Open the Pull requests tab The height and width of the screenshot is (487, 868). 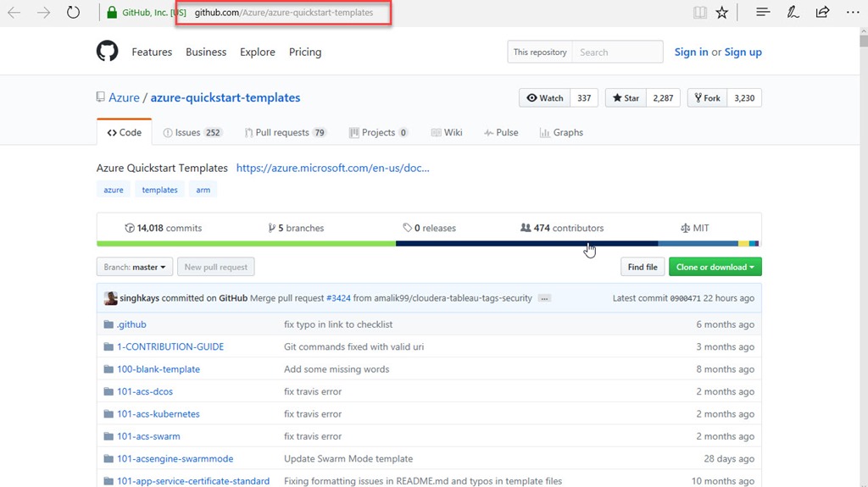point(286,132)
